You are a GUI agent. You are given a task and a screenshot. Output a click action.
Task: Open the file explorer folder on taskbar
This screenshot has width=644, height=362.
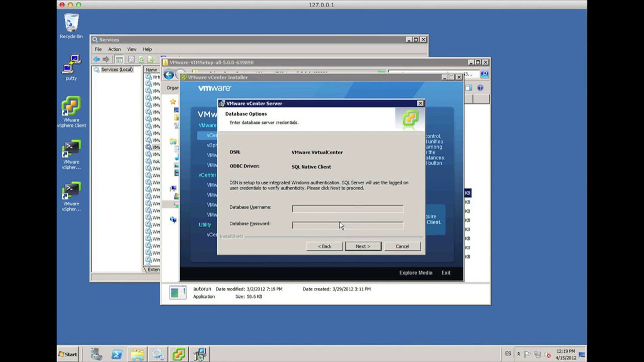[137, 354]
